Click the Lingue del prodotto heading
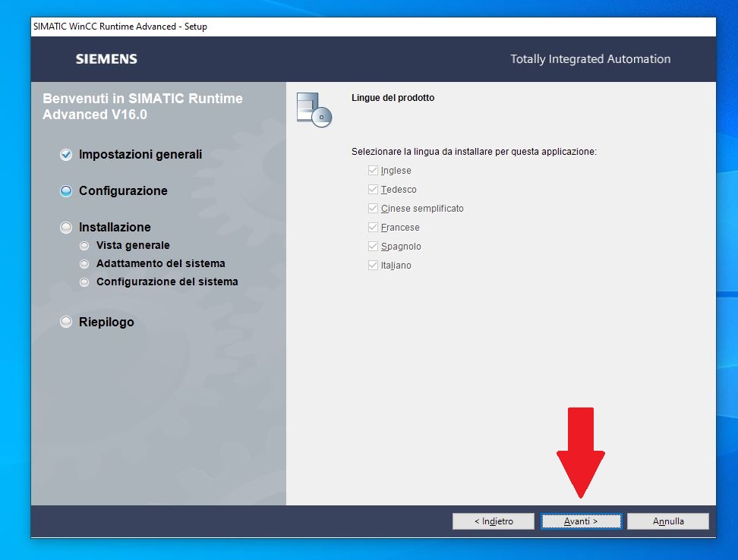The height and width of the screenshot is (560, 738). pyautogui.click(x=393, y=98)
